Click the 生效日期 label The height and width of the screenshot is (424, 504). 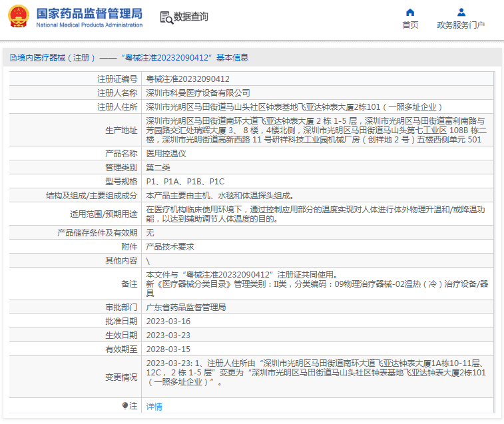(x=121, y=335)
